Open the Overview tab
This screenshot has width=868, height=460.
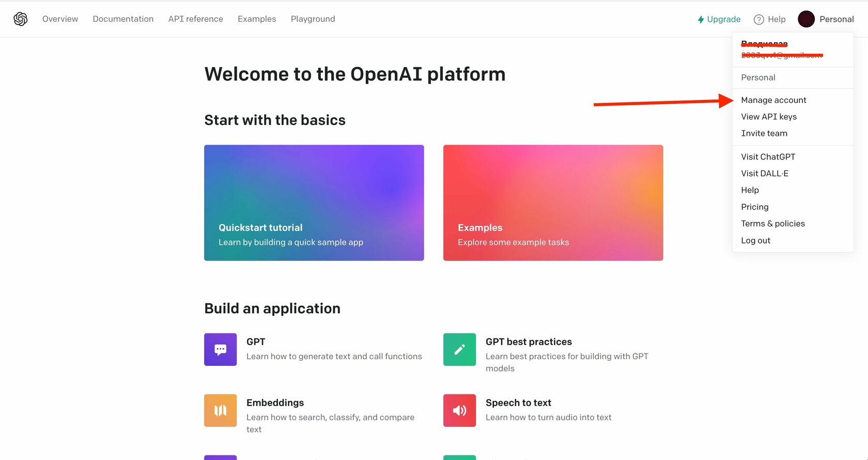[x=60, y=19]
